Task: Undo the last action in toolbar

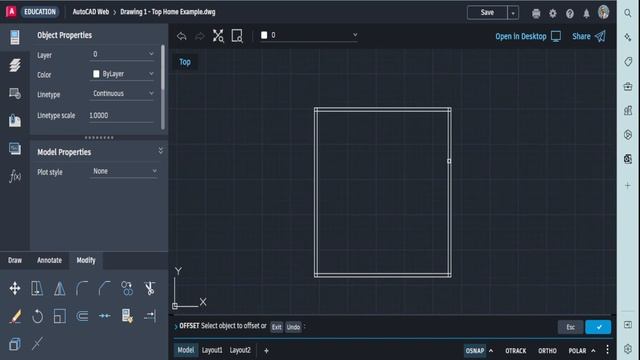Action: pyautogui.click(x=182, y=36)
